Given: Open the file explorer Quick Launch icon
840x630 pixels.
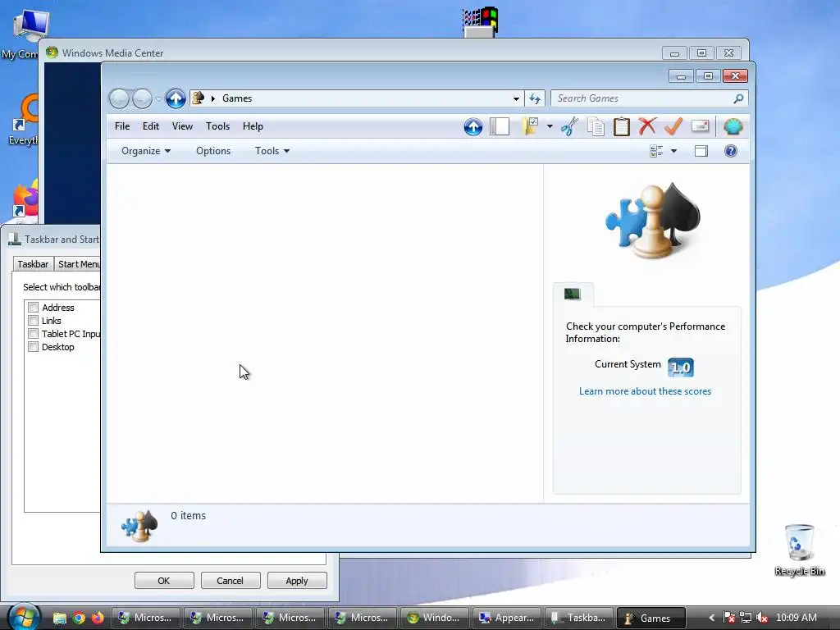Looking at the screenshot, I should pos(59,619).
